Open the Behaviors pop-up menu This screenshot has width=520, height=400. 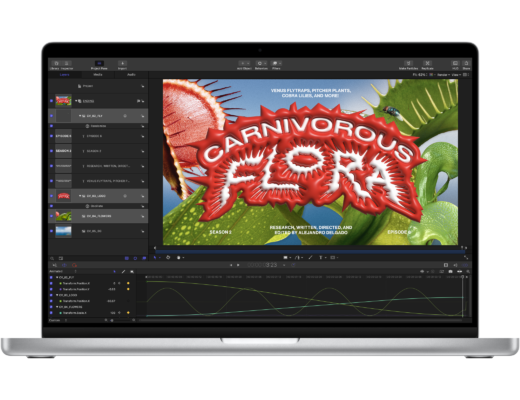click(261, 63)
